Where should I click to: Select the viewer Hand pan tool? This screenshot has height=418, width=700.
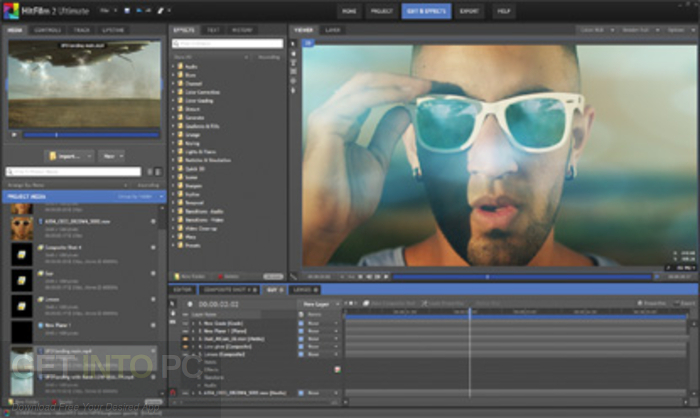[x=293, y=53]
